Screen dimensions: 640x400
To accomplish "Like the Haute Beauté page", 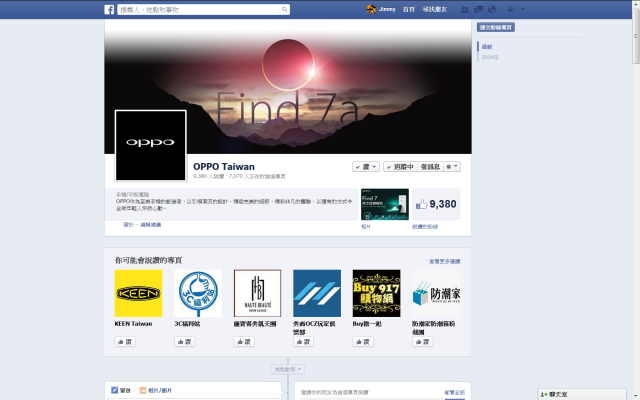I will point(244,342).
